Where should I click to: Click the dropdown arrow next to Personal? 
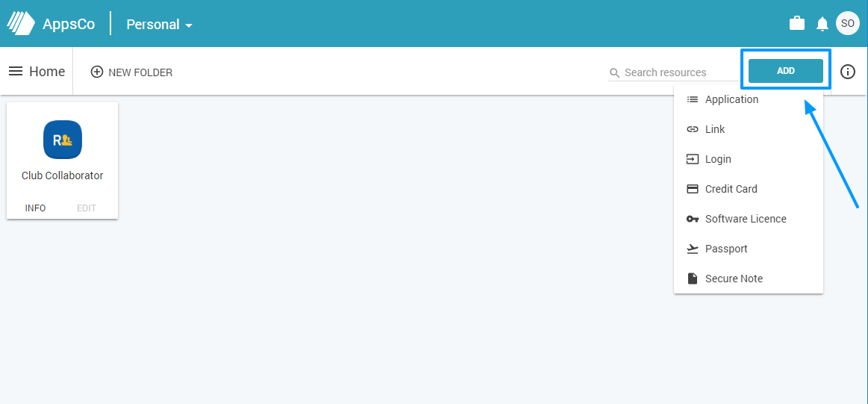pyautogui.click(x=189, y=25)
